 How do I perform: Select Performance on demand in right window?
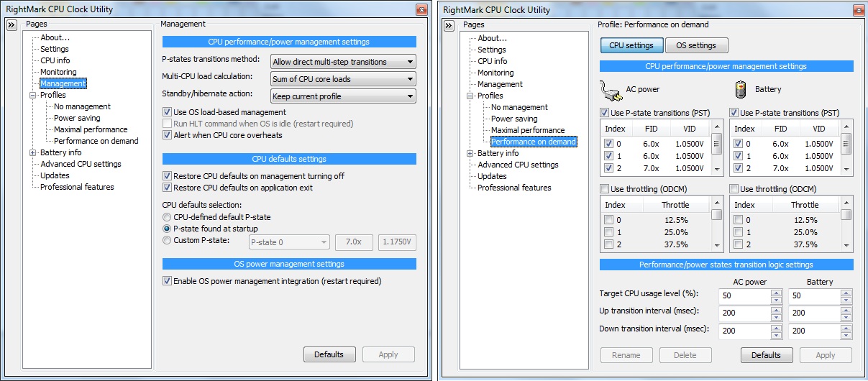[534, 142]
